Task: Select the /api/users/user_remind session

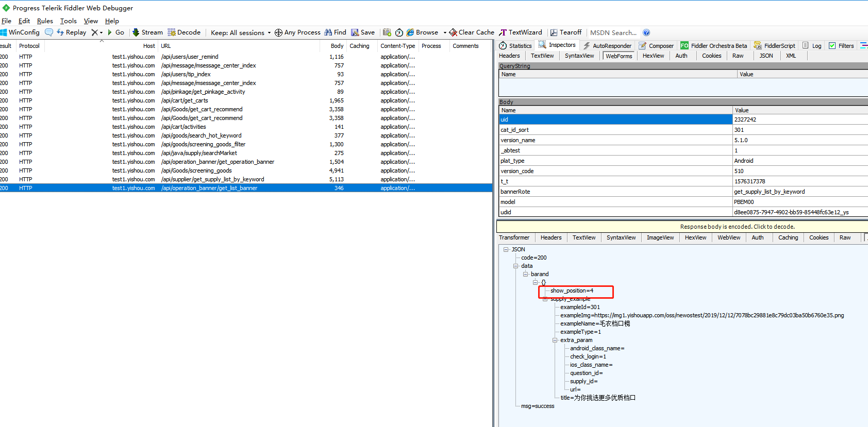Action: (x=246, y=57)
